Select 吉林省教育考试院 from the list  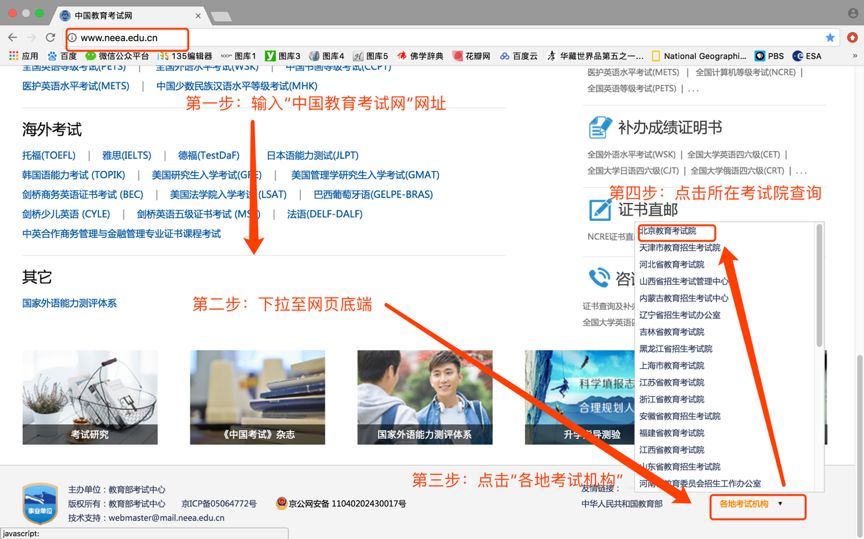[671, 332]
